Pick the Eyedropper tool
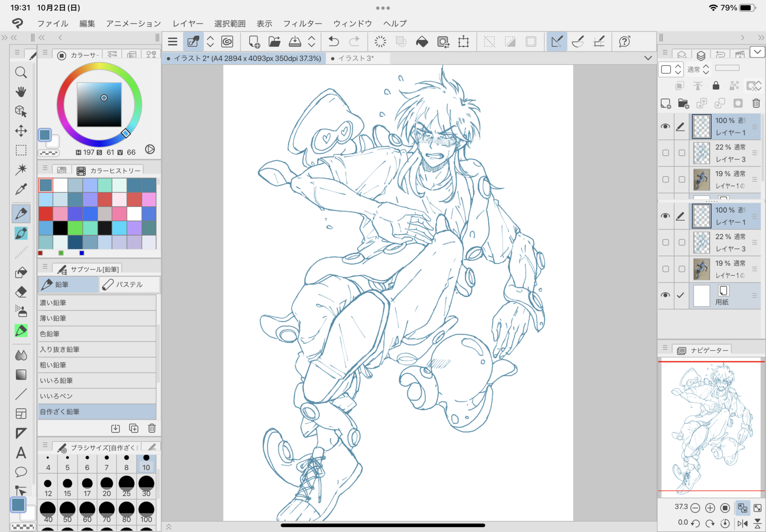The height and width of the screenshot is (532, 766). 21,189
